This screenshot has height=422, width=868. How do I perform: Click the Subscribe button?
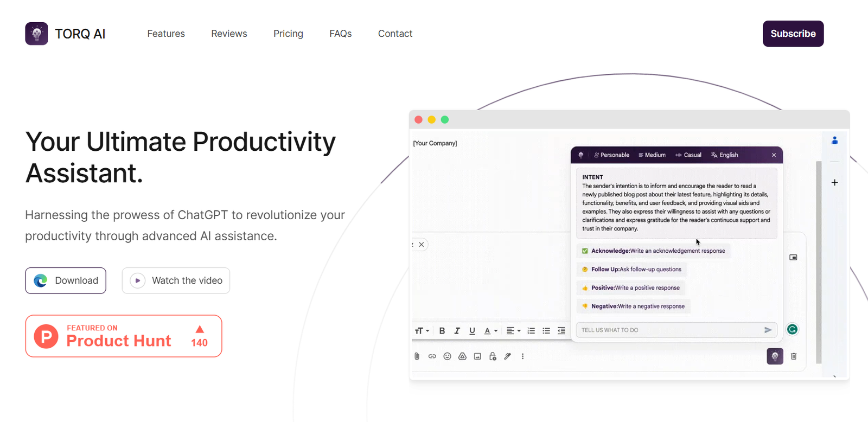793,34
